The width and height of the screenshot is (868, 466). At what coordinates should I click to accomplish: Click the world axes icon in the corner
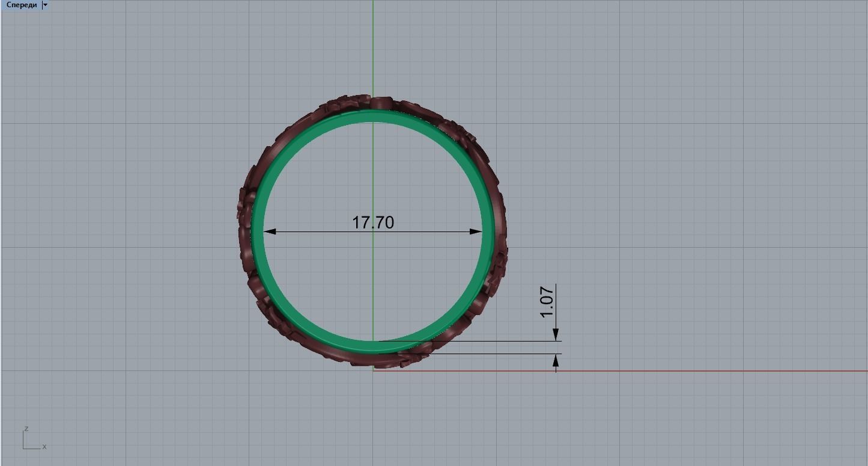(34, 439)
